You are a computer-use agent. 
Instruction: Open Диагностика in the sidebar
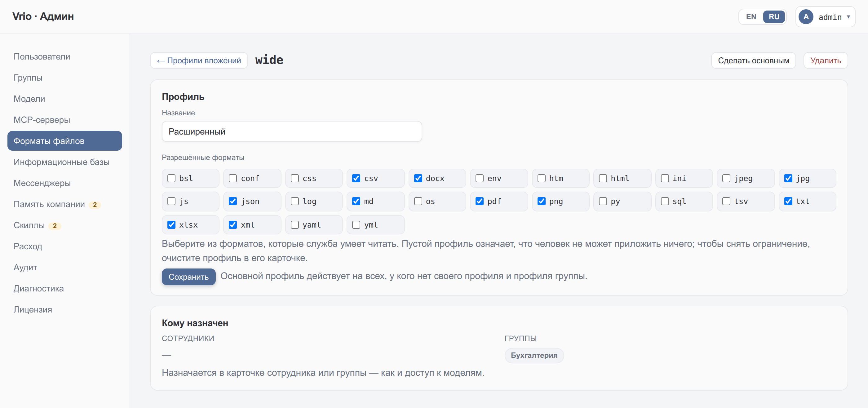pyautogui.click(x=65, y=288)
